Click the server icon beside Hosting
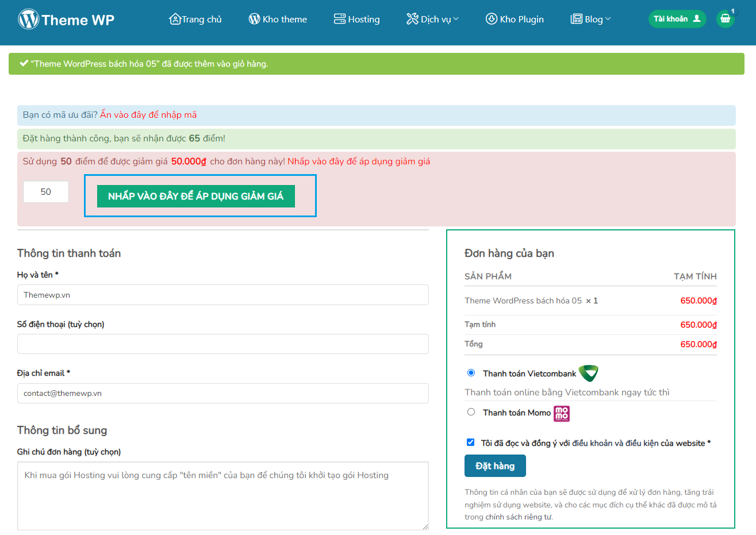Viewport: 756px width, 535px height. point(340,19)
